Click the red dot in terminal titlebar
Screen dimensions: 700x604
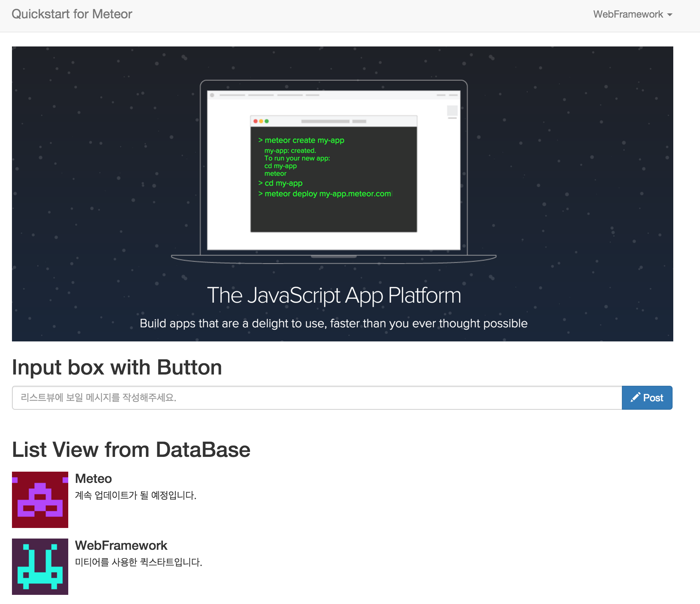click(x=256, y=121)
